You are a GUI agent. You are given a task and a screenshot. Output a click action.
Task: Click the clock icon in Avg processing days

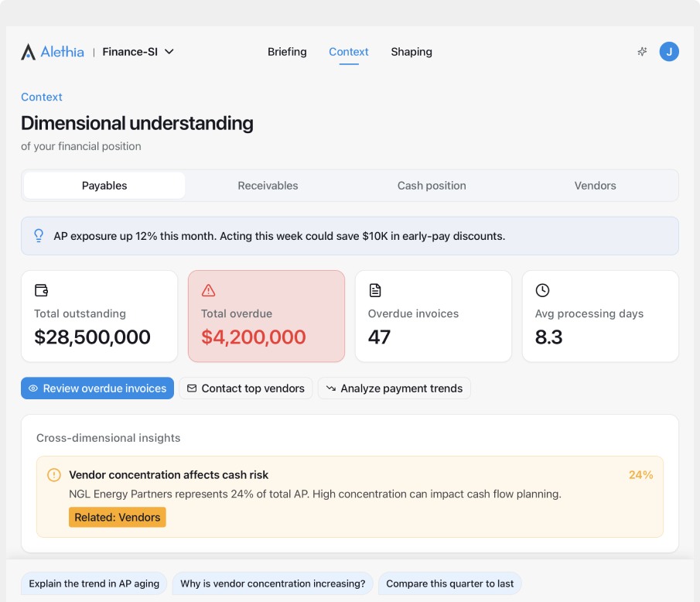pyautogui.click(x=542, y=290)
